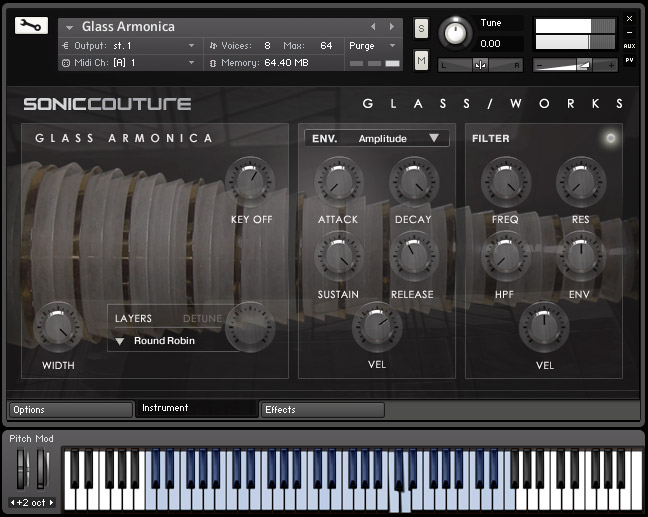Click the ATTACK knob

[x=339, y=182]
